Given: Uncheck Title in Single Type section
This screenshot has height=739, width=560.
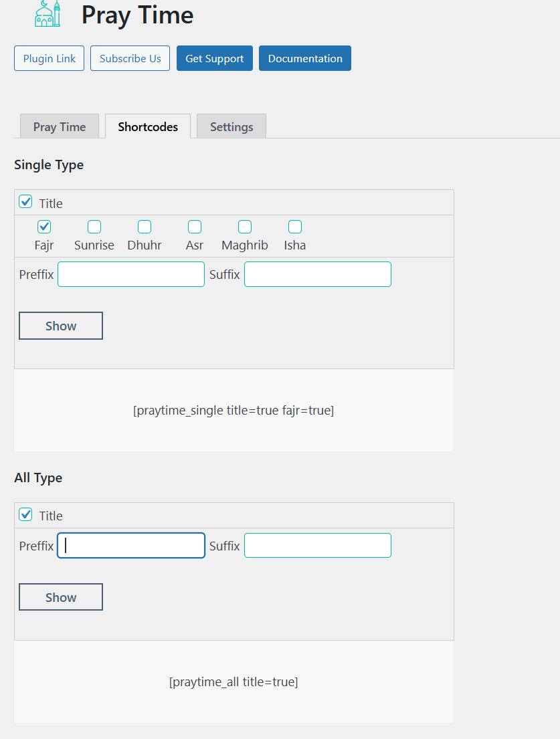Looking at the screenshot, I should 25,202.
